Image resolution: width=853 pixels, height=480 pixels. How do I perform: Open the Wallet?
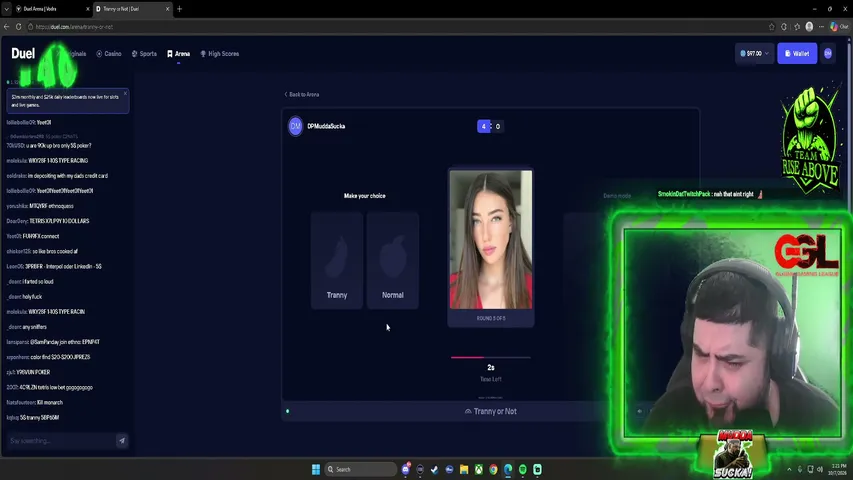(797, 53)
